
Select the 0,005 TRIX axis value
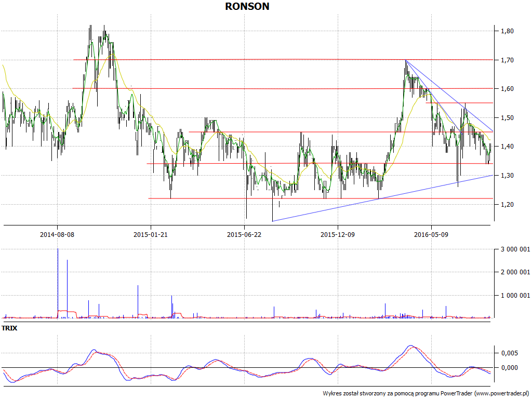click(510, 353)
